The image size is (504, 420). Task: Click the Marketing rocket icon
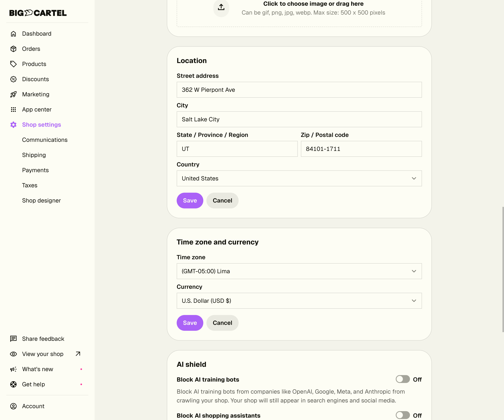coord(13,94)
